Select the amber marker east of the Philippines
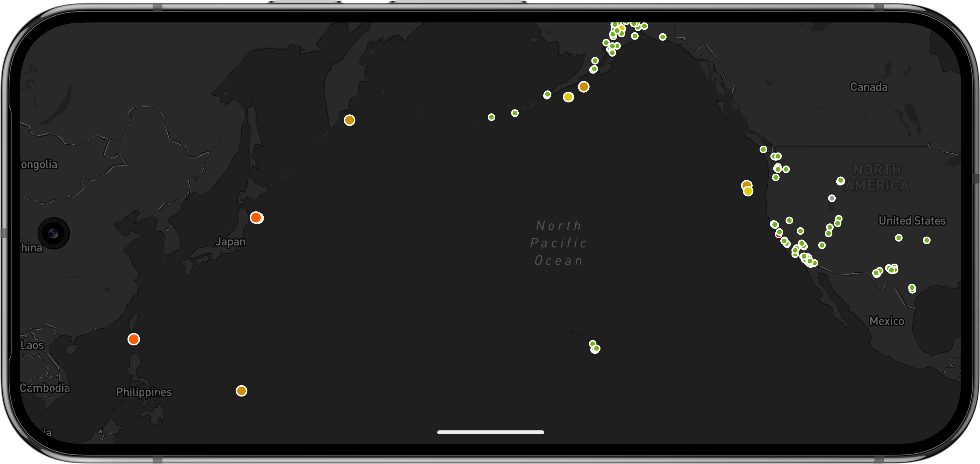 241,391
